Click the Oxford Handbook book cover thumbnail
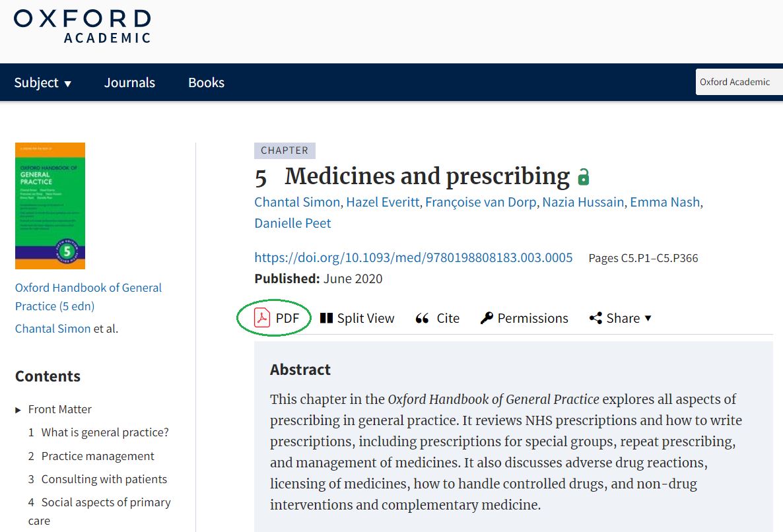 coord(50,206)
